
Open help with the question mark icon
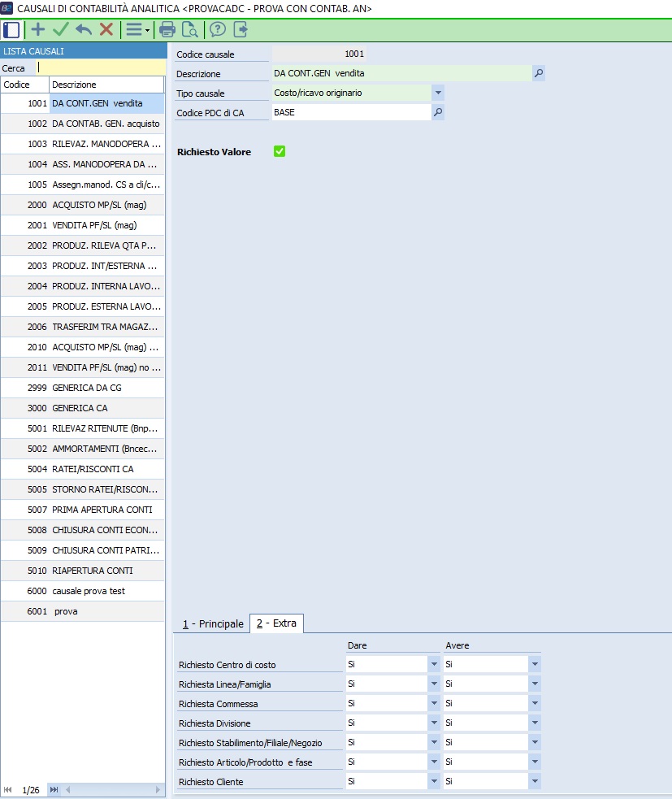click(x=217, y=30)
